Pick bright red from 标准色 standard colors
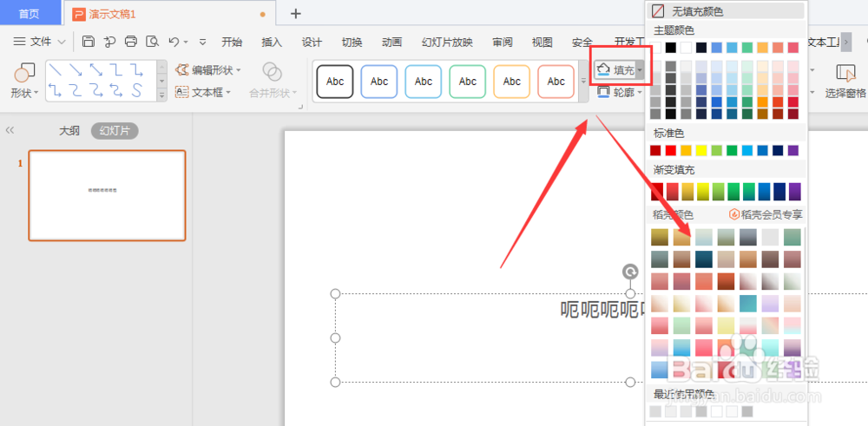This screenshot has width=868, height=426. point(671,150)
